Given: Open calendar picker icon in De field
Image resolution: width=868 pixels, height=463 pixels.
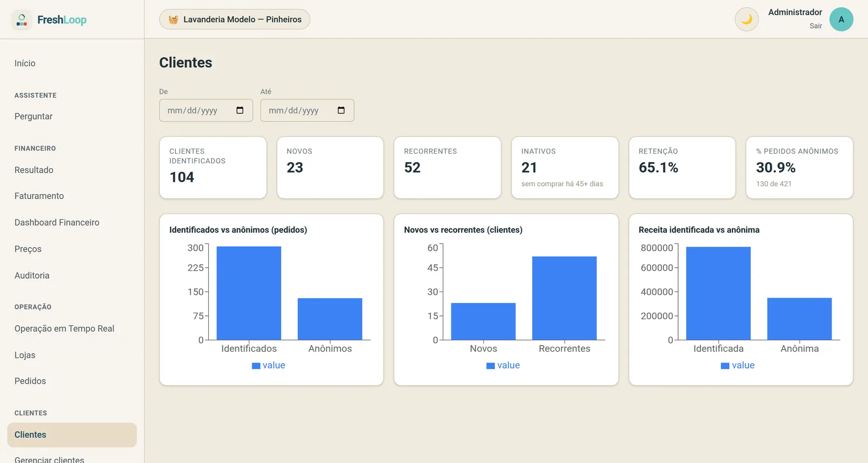Looking at the screenshot, I should point(240,110).
